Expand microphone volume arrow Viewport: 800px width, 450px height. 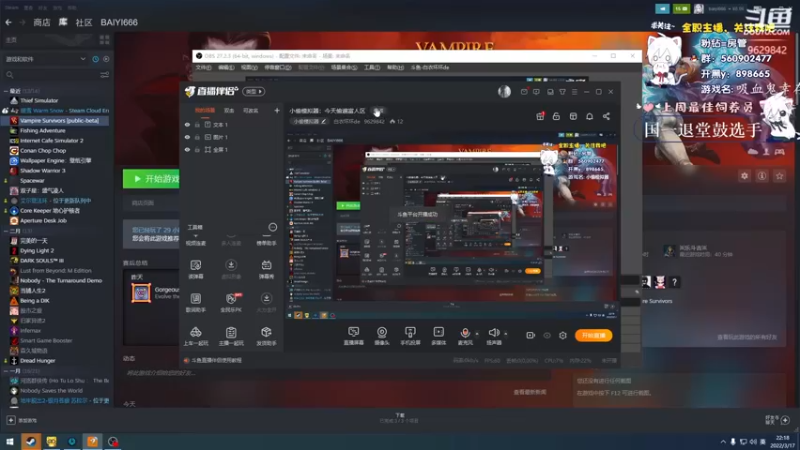[477, 334]
